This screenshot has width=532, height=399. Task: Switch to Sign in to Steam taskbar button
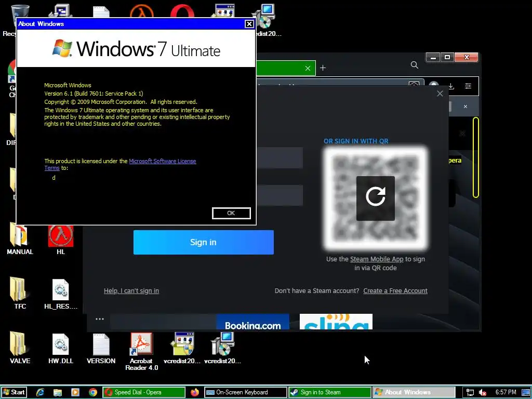point(330,392)
